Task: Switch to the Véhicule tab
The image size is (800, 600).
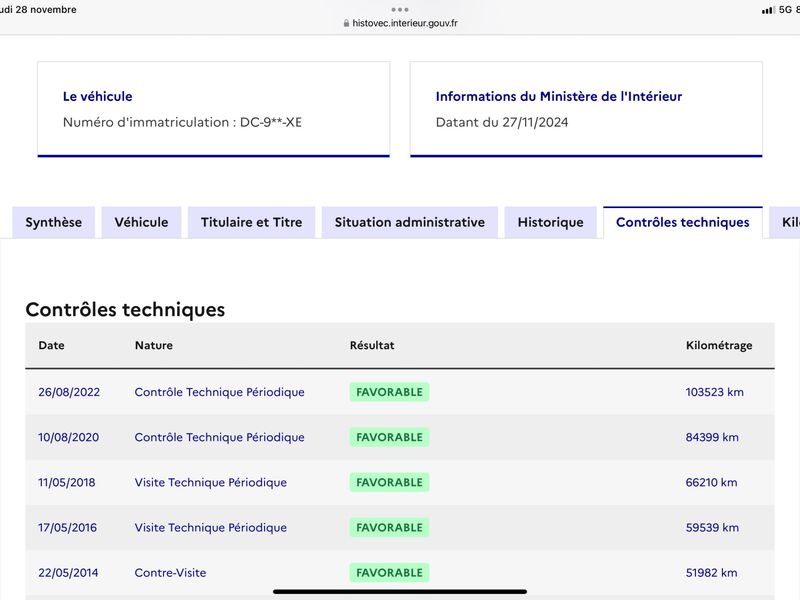Action: pos(141,222)
